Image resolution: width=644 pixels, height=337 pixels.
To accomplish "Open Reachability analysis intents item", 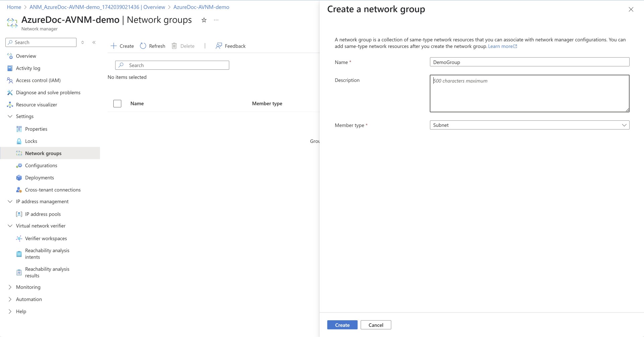I will coord(47,254).
